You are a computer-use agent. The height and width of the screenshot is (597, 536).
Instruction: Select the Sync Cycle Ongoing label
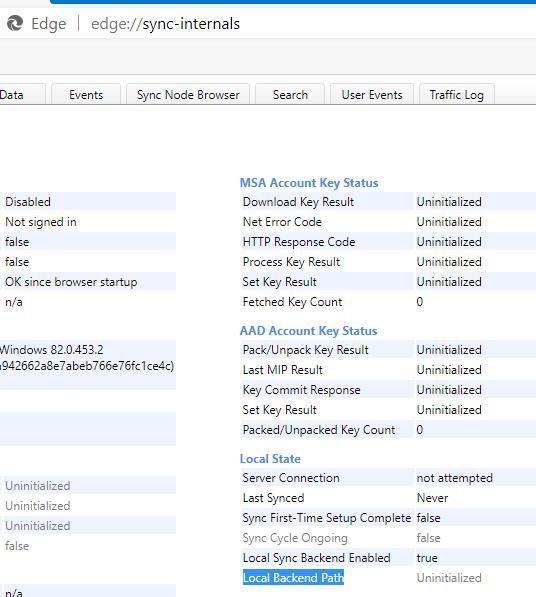[295, 538]
